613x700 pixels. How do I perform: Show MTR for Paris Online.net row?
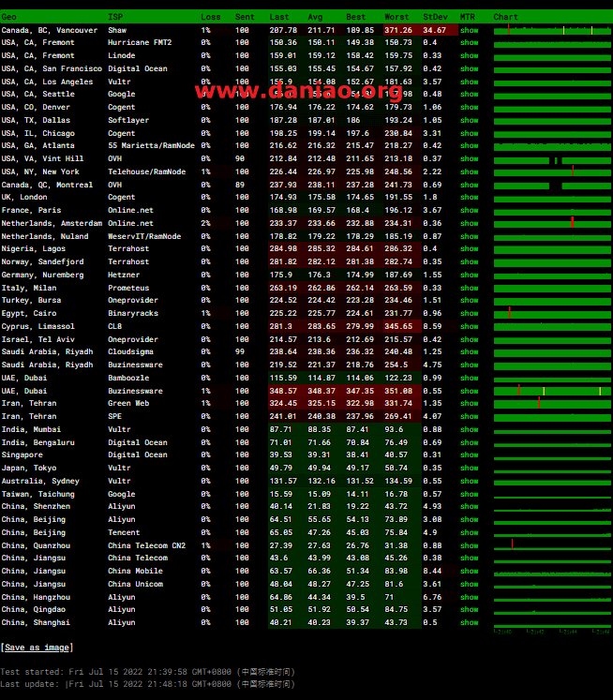(469, 210)
